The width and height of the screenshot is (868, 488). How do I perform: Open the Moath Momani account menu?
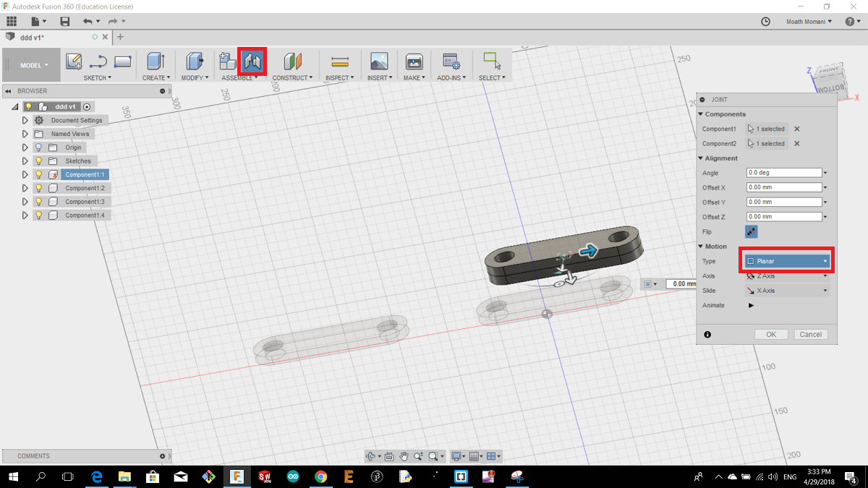click(x=809, y=22)
